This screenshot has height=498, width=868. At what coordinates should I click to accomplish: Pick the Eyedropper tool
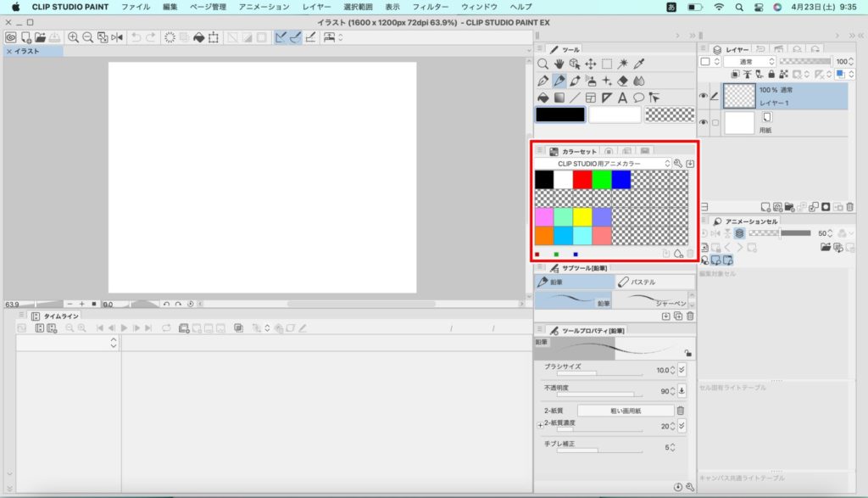[640, 64]
